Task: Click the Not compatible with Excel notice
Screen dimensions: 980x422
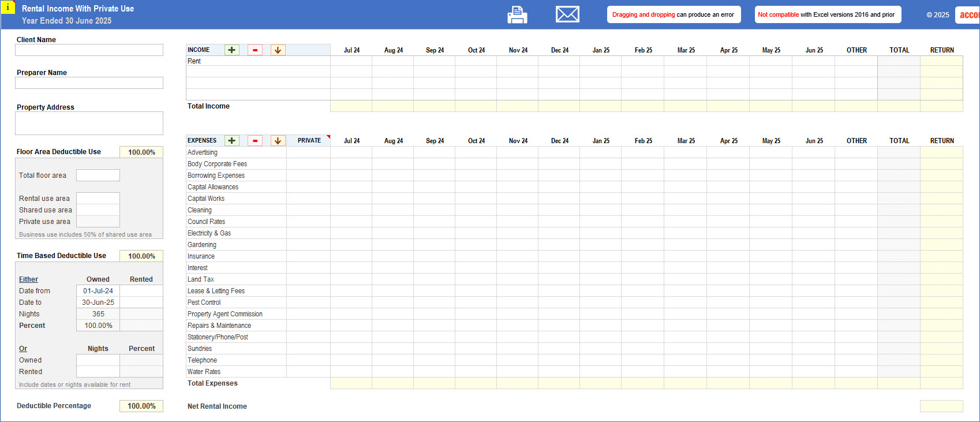Action: [x=828, y=14]
